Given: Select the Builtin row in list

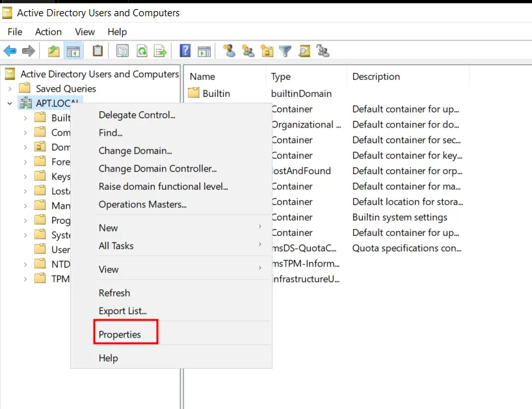Looking at the screenshot, I should coord(216,93).
